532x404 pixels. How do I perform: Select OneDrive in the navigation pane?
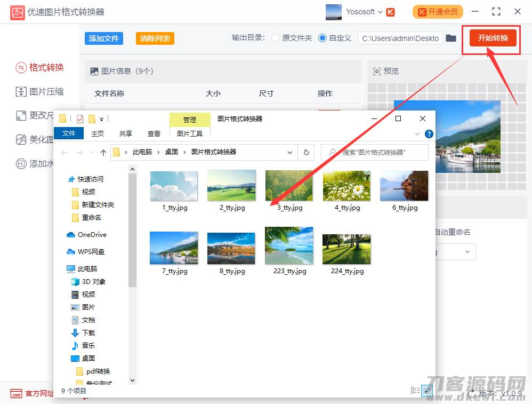92,235
